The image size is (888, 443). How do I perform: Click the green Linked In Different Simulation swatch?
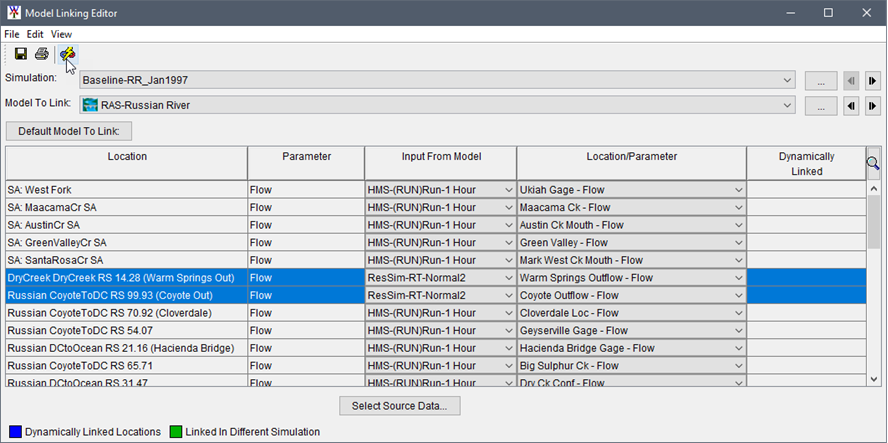click(176, 432)
